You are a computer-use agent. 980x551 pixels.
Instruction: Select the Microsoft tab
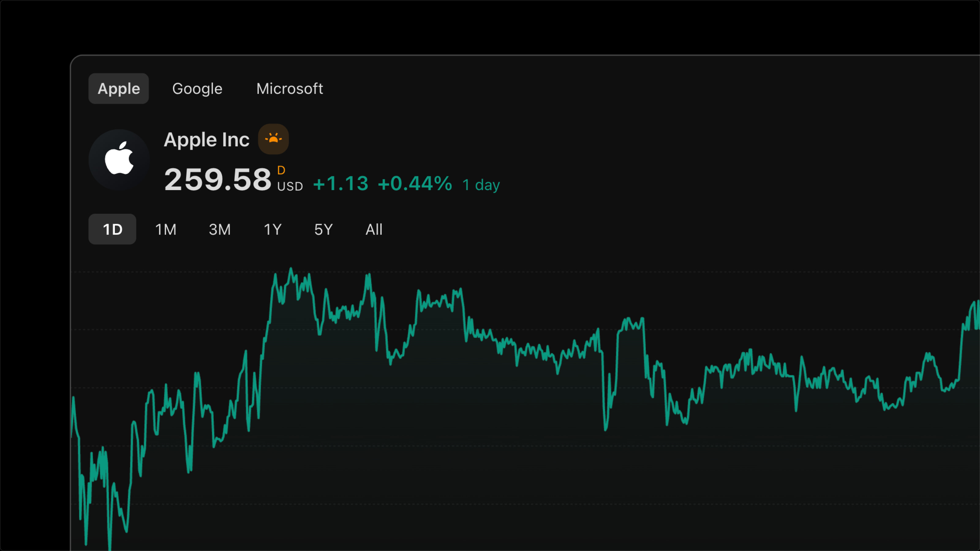(x=289, y=88)
